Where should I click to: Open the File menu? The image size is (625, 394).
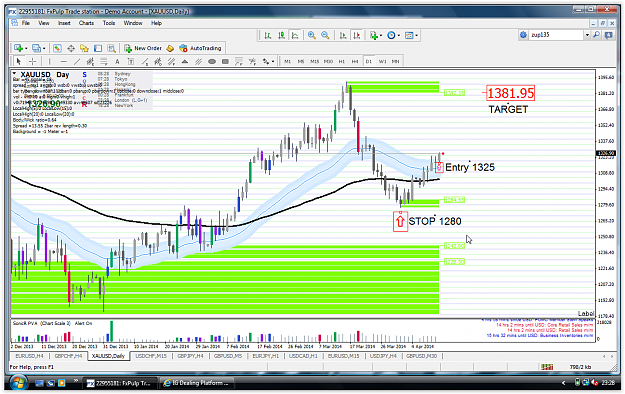(x=26, y=23)
